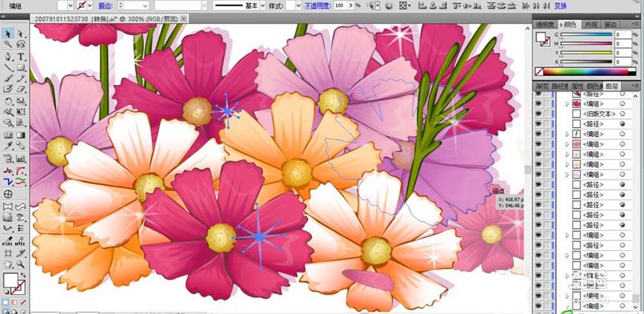Click the opacity value field showing 100

[x=340, y=6]
